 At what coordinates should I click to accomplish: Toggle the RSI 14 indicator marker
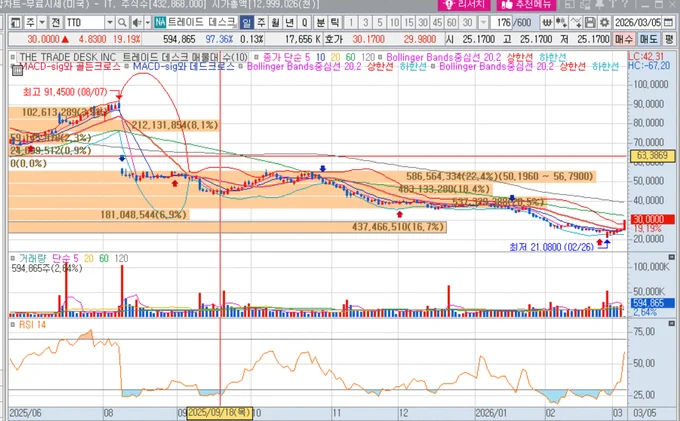point(13,325)
